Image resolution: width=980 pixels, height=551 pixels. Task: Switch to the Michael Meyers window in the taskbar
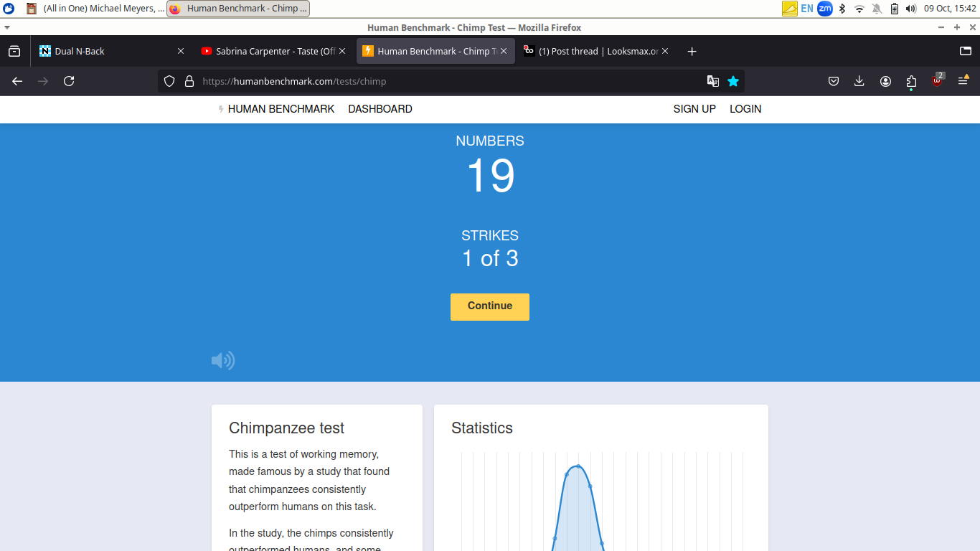95,9
